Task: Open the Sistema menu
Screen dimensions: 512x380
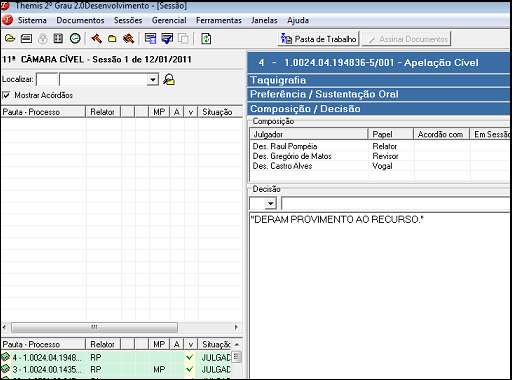Action: point(32,20)
